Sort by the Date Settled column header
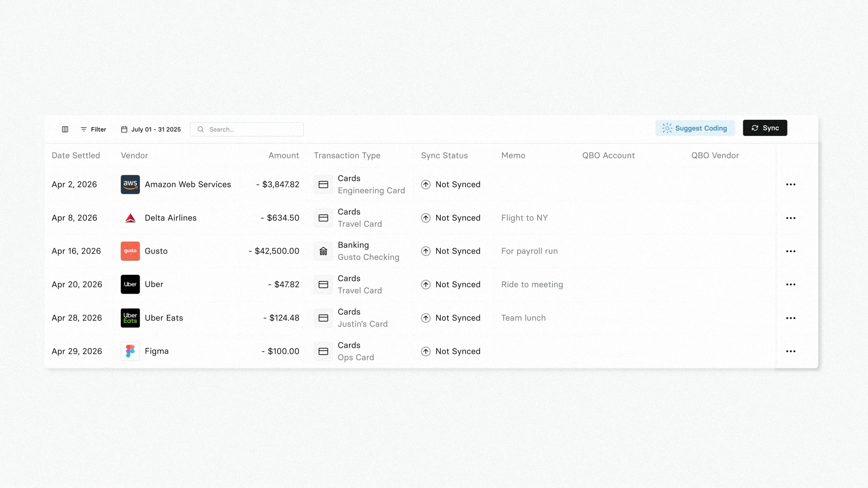The width and height of the screenshot is (868, 488). click(x=76, y=155)
